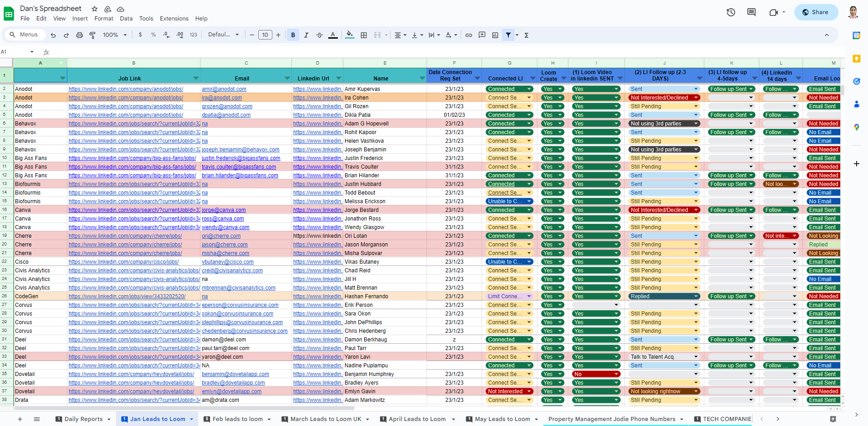The height and width of the screenshot is (426, 868).
Task: Click the Share button
Action: pyautogui.click(x=816, y=12)
